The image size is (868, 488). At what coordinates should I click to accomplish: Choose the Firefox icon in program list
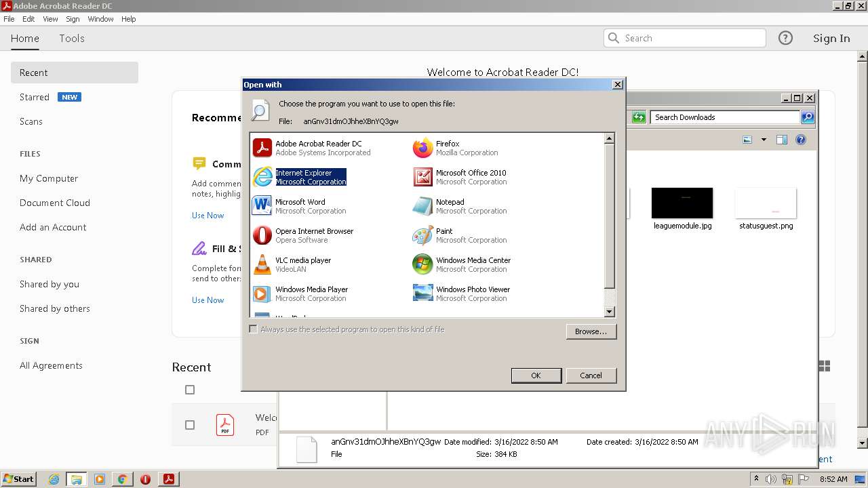pyautogui.click(x=422, y=148)
